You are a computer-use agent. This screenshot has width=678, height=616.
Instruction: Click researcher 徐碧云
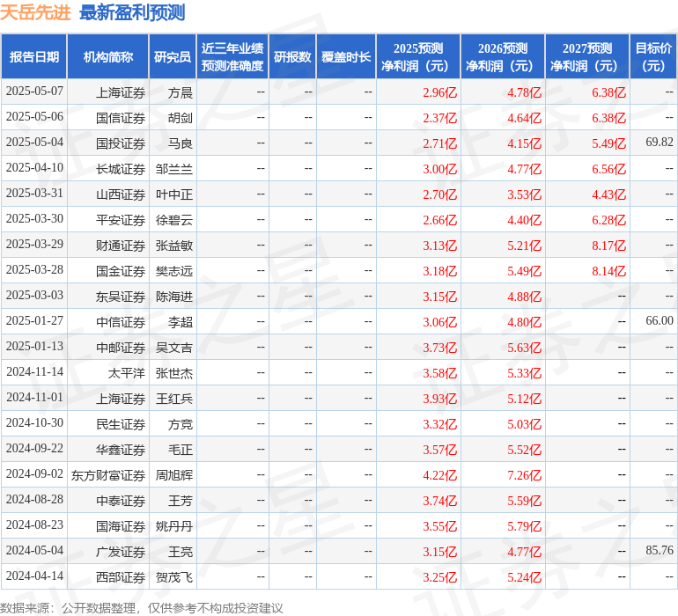tap(174, 220)
